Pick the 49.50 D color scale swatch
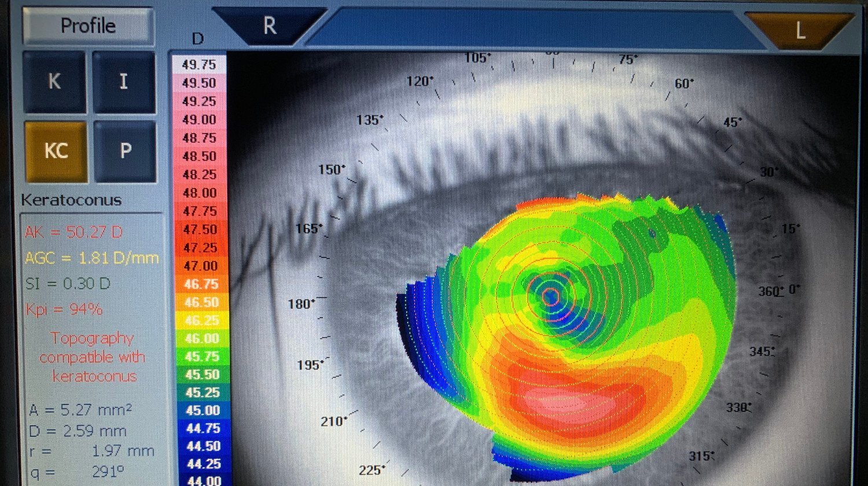 coord(199,83)
